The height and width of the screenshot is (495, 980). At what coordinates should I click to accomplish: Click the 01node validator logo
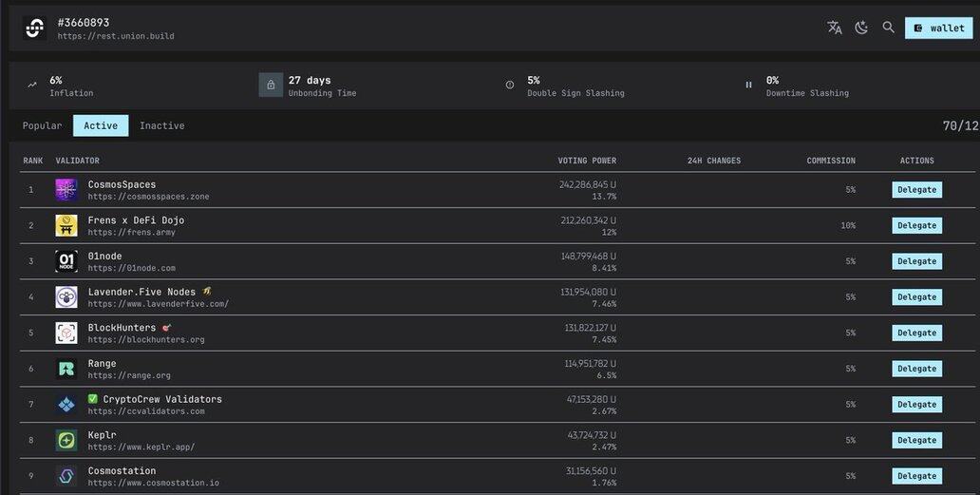click(x=66, y=261)
